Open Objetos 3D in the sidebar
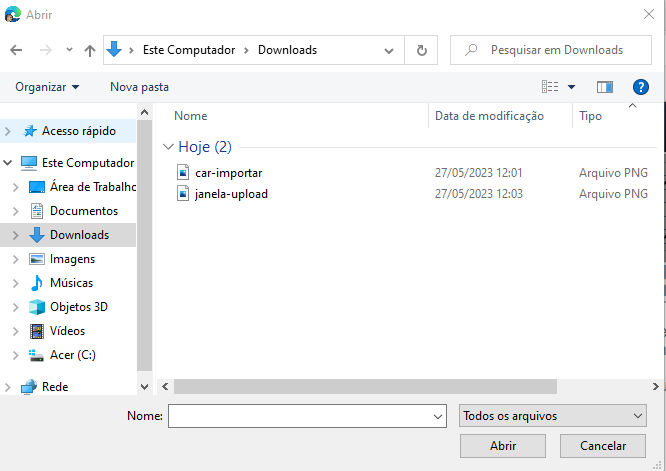This screenshot has width=666, height=471. 78,307
